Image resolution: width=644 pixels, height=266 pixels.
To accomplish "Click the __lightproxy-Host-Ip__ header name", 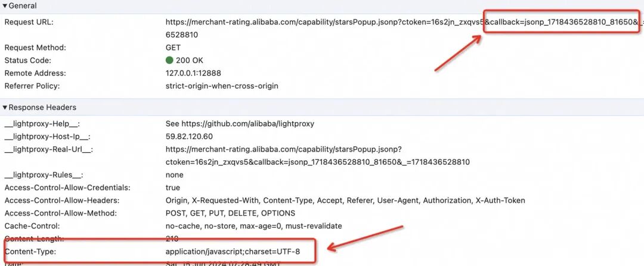I will (47, 137).
